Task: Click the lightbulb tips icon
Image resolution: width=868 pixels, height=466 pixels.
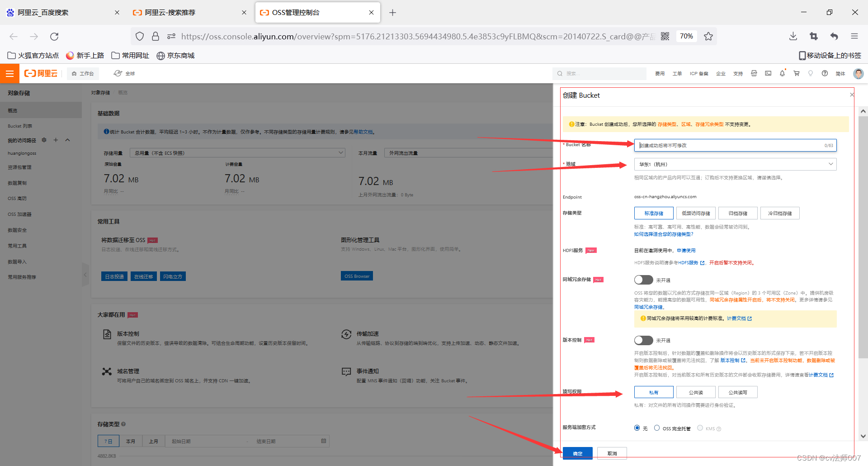Action: click(x=811, y=73)
